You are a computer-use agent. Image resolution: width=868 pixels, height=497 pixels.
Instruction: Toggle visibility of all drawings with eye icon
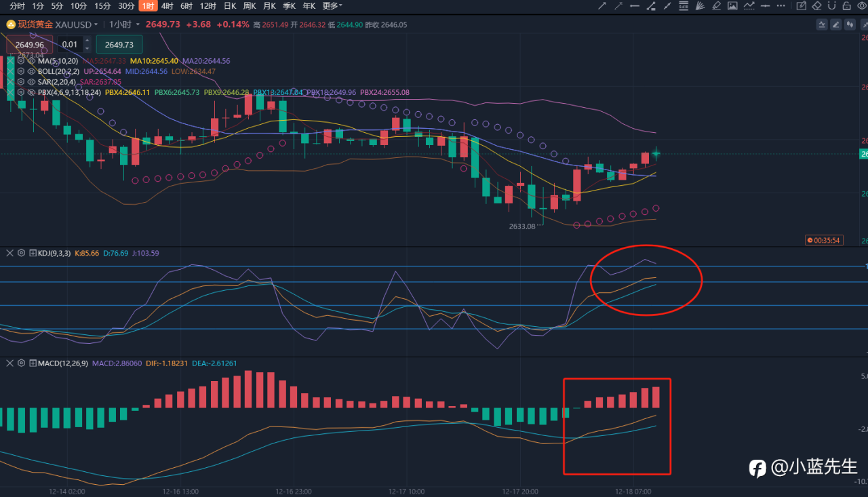click(x=862, y=6)
